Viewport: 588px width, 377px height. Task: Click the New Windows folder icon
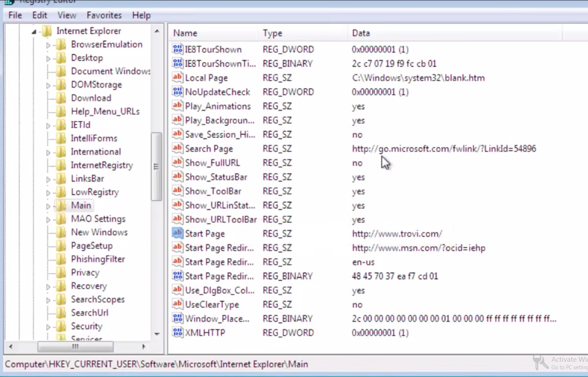[x=61, y=233]
